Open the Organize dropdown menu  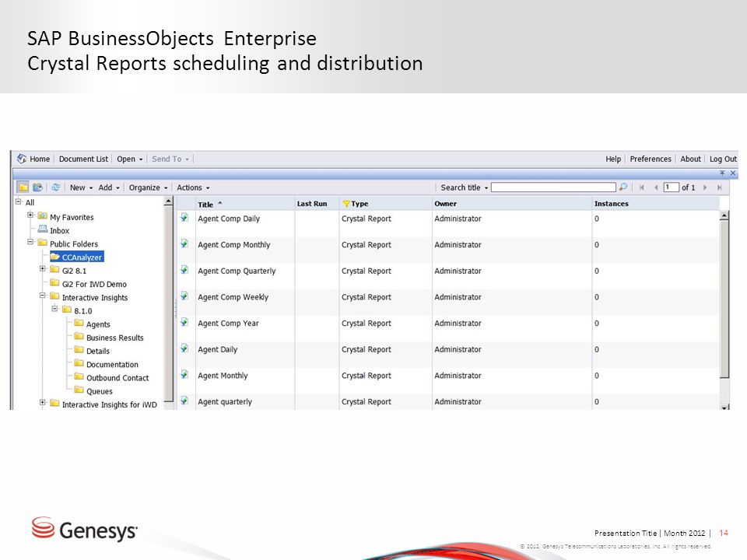tap(148, 187)
